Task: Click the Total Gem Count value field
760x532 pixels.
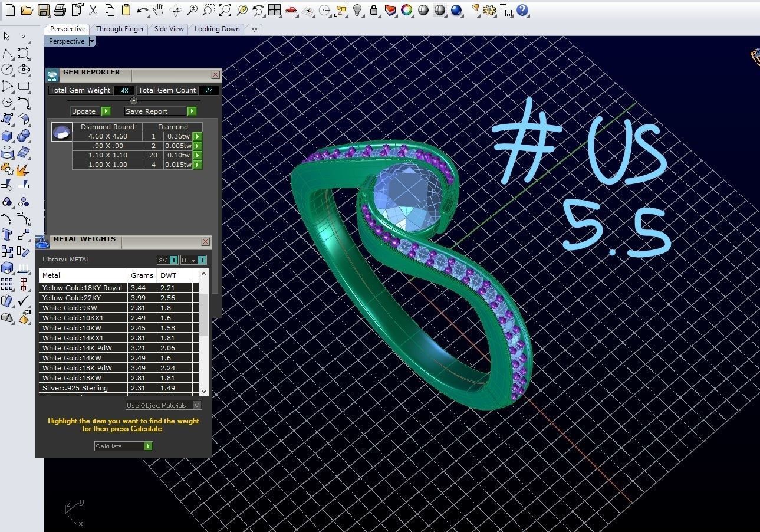Action: (x=209, y=90)
